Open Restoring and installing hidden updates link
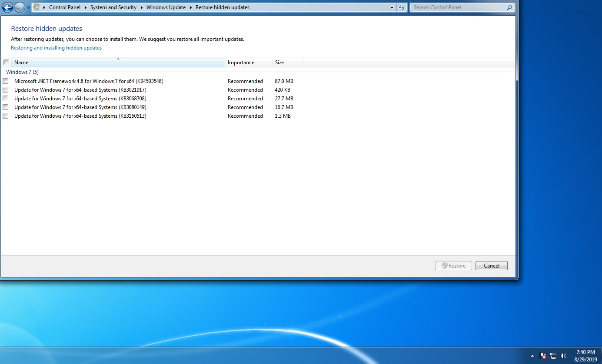This screenshot has height=364, width=602. pos(56,48)
